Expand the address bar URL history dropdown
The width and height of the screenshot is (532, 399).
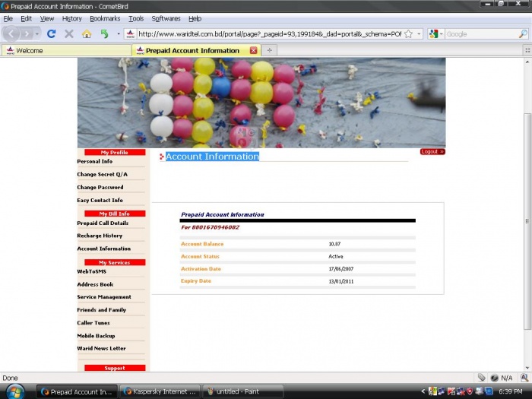coord(419,34)
